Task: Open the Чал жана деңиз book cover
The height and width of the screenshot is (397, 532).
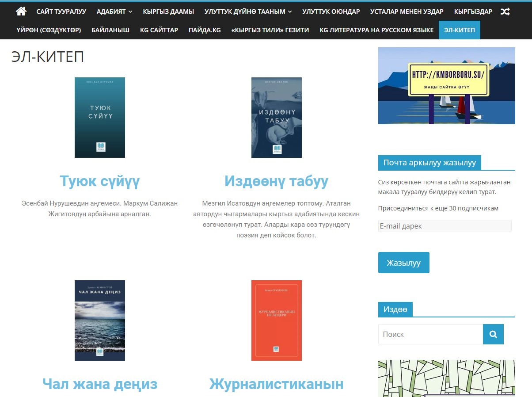Action: (100, 320)
